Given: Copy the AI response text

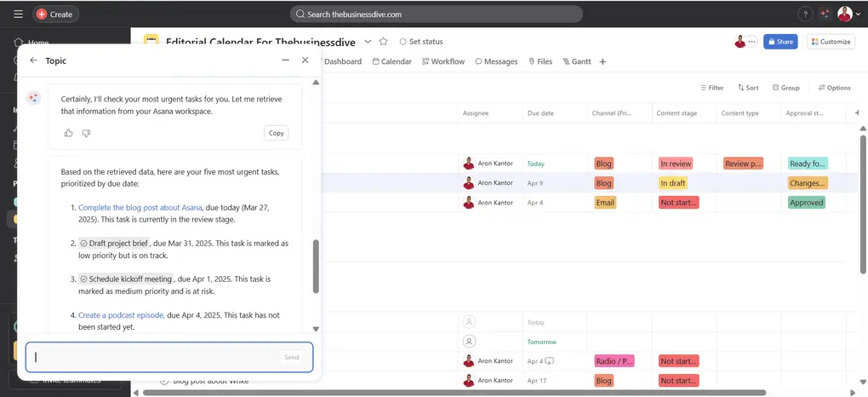Looking at the screenshot, I should click(277, 133).
